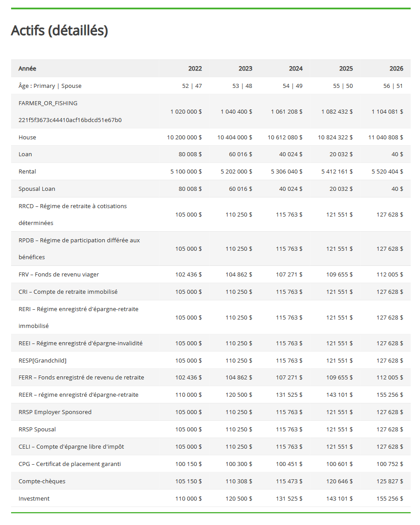Select the Compte-chèques row label
The width and height of the screenshot is (420, 525).
point(42,481)
